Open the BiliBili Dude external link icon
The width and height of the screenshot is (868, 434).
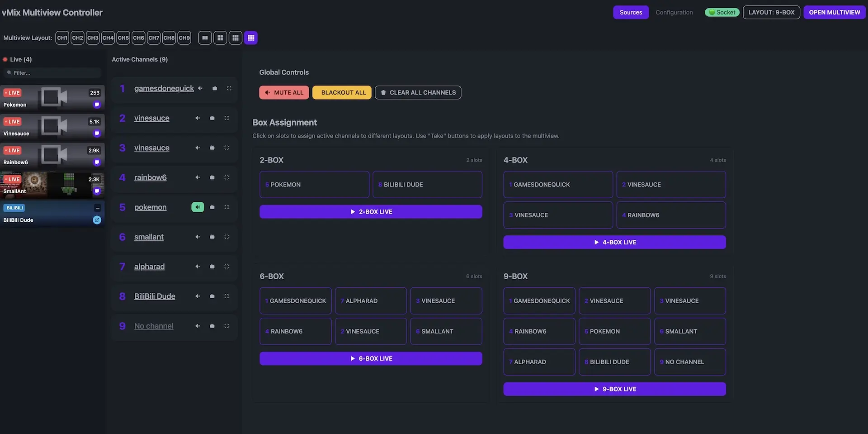click(x=97, y=220)
